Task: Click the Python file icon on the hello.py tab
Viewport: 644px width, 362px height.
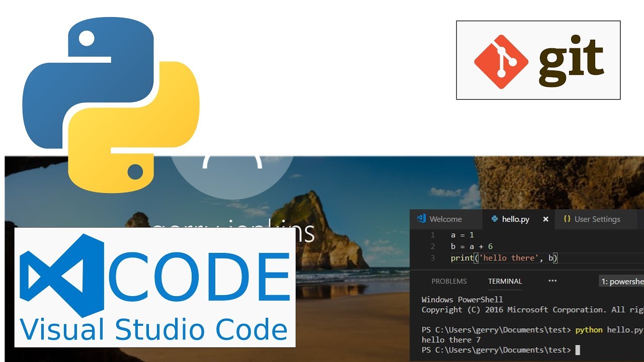Action: tap(495, 219)
